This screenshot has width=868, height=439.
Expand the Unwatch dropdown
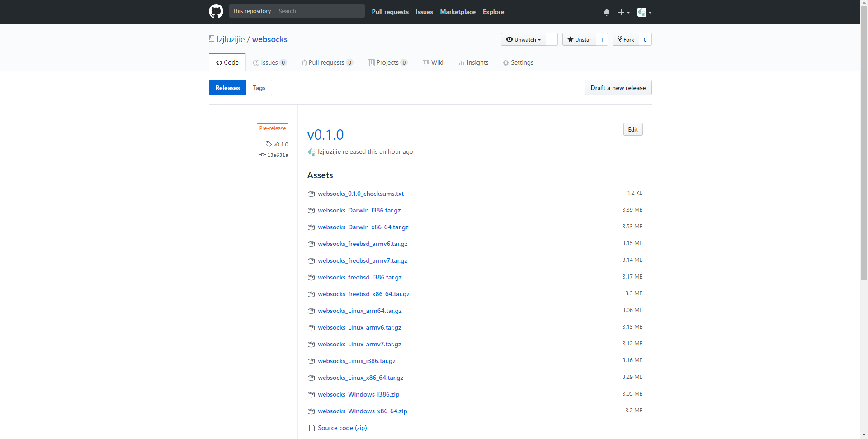click(524, 39)
